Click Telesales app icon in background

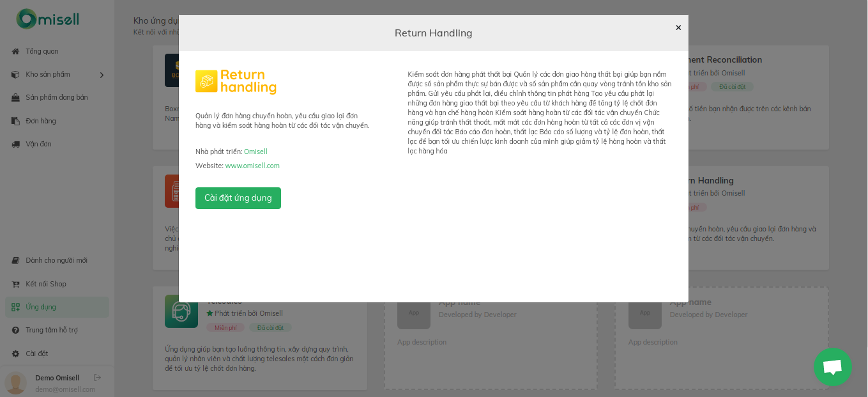(x=181, y=311)
